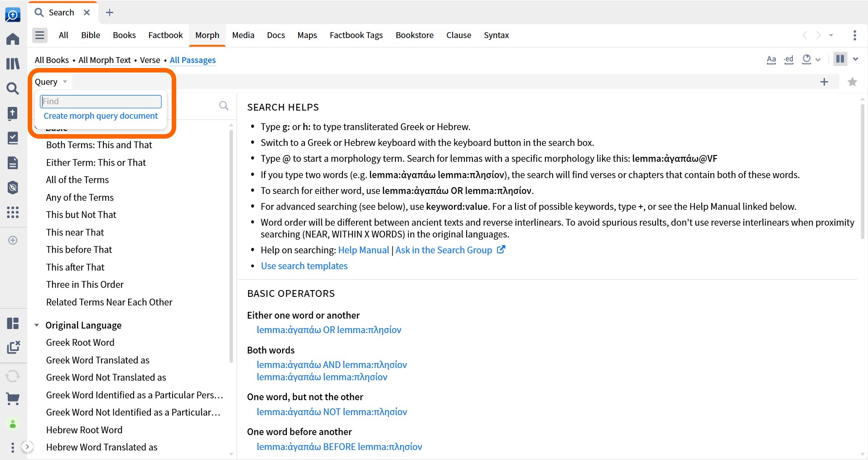Open the All Morph Text selector
This screenshot has width=868, height=460.
click(x=105, y=60)
